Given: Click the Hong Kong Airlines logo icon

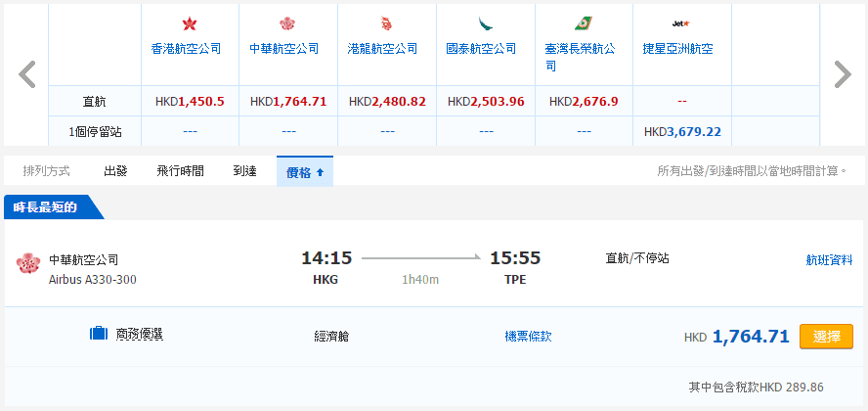Looking at the screenshot, I should (x=190, y=24).
